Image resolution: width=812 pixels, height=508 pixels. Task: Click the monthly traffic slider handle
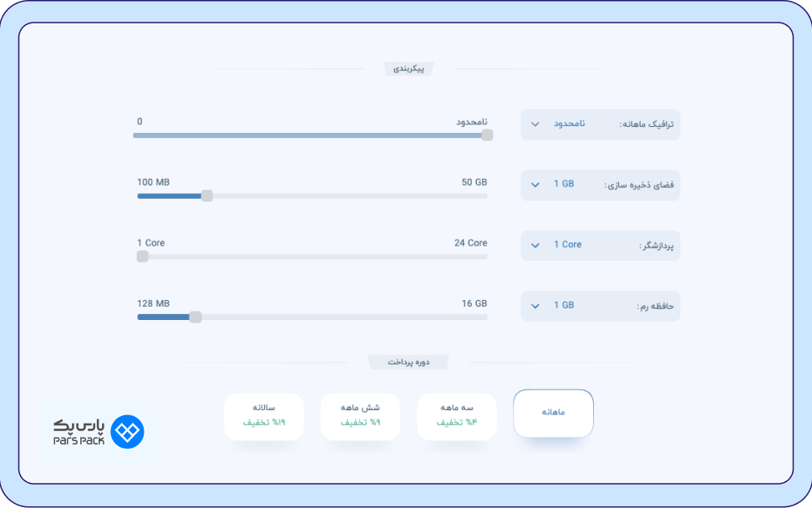[x=487, y=135]
